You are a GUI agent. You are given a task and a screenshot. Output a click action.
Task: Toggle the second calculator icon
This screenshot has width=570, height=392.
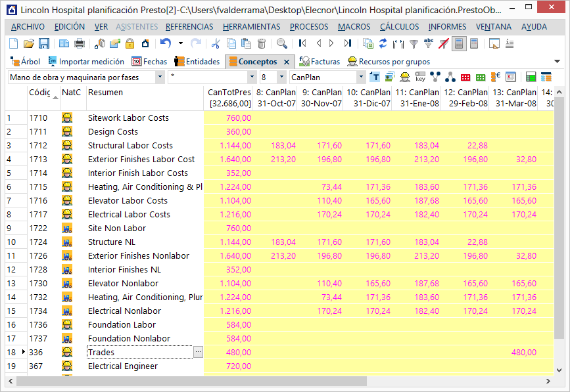(474, 43)
